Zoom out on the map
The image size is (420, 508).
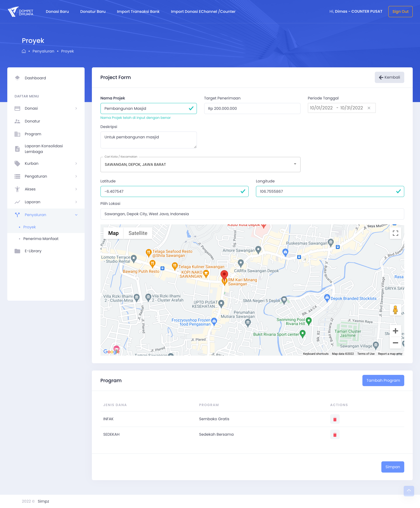(395, 343)
